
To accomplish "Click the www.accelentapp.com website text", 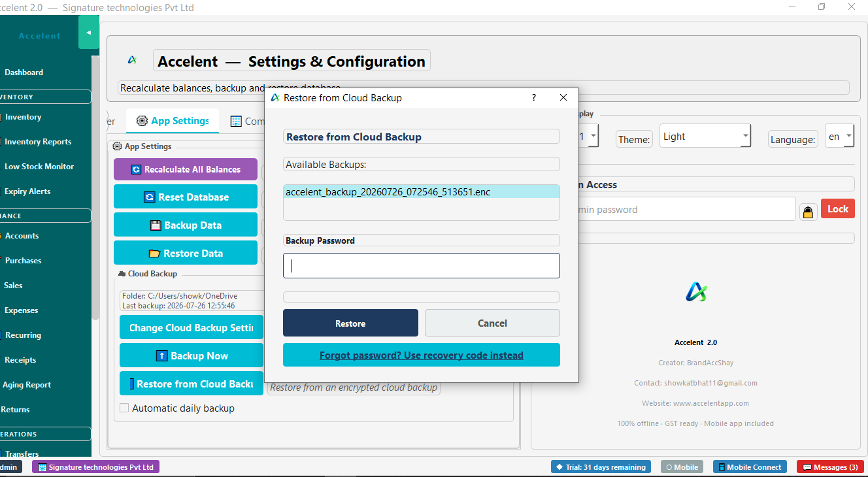I will (x=695, y=403).
